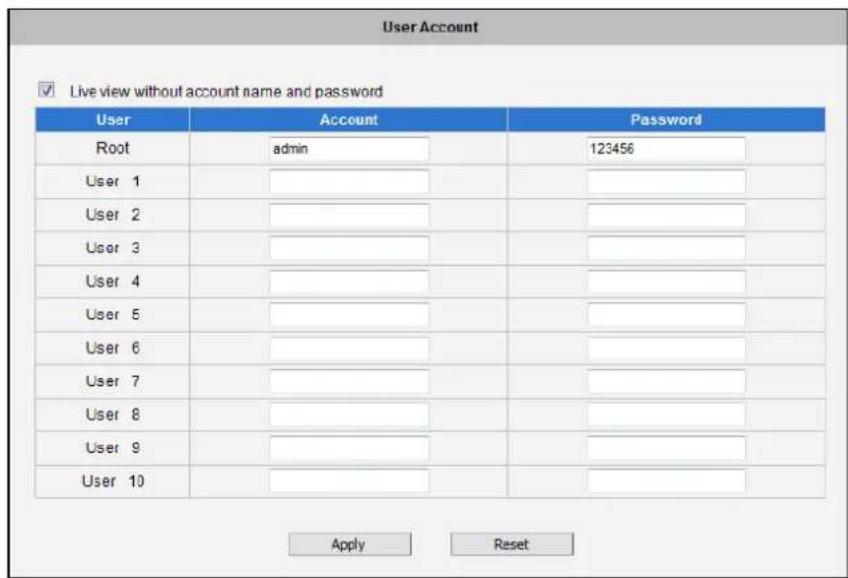Toggle Live view without account name checkbox
Screen dimensions: 848x578
47,89
